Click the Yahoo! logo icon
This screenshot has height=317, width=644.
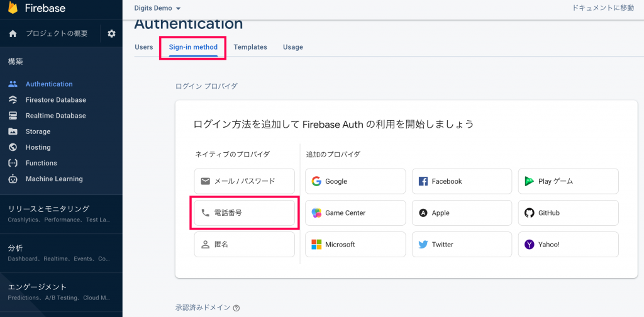[530, 245]
